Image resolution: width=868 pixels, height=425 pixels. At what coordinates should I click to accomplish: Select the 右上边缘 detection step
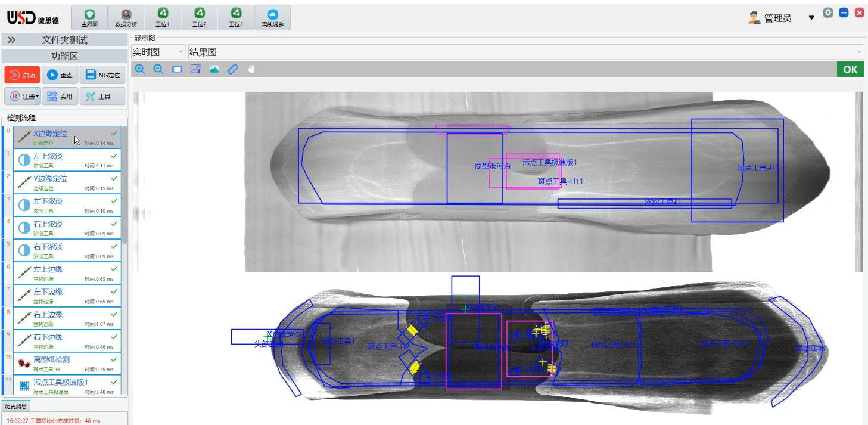tap(67, 318)
